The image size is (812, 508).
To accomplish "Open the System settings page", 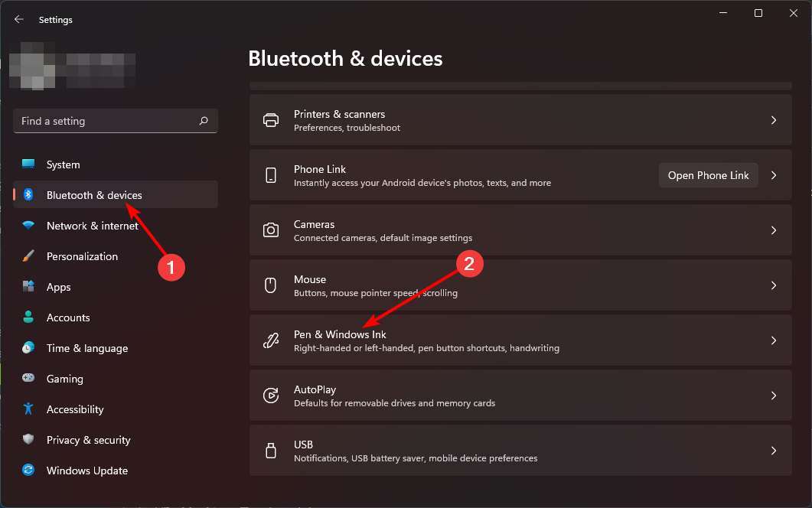I will pos(63,164).
